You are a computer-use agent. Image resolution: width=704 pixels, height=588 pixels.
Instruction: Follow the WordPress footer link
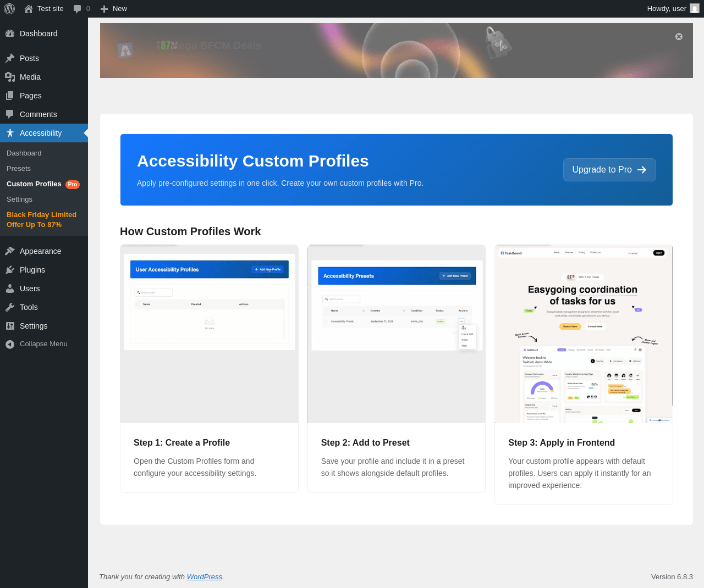coord(205,577)
